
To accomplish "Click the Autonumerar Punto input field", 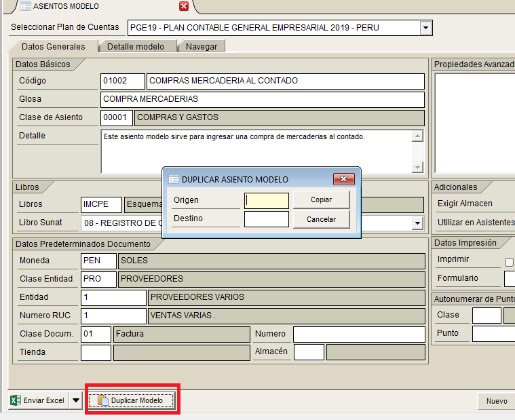I will [494, 334].
